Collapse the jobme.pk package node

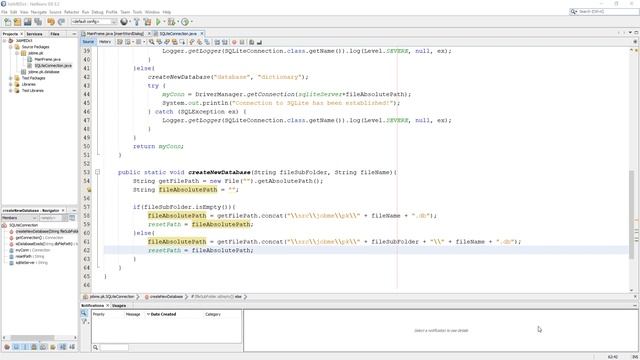pos(17,53)
